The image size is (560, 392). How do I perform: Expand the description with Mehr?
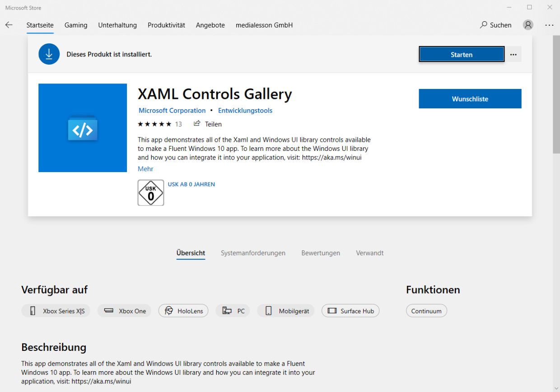click(x=145, y=168)
